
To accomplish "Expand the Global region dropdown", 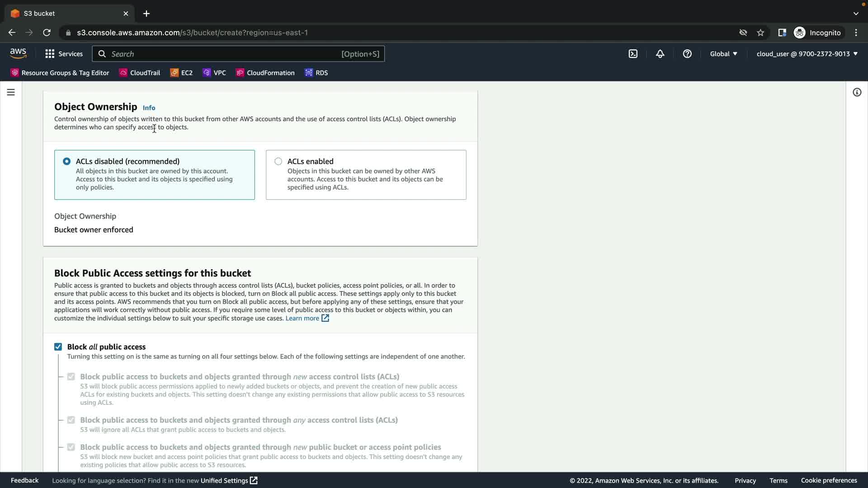I will pyautogui.click(x=723, y=54).
